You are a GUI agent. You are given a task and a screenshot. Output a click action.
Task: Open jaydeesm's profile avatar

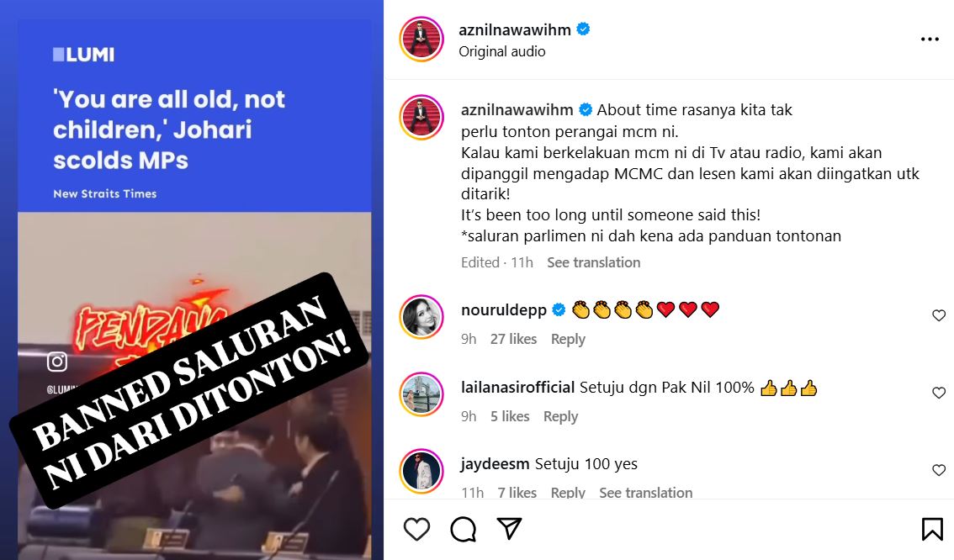pyautogui.click(x=421, y=471)
